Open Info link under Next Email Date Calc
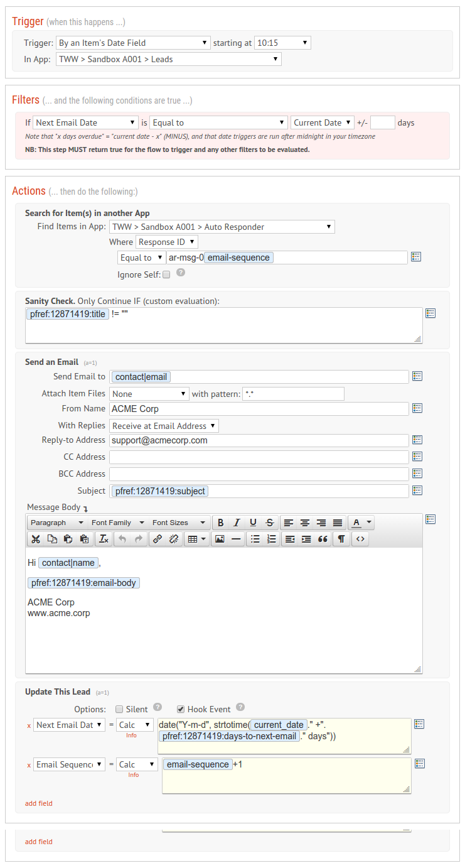465x868 pixels. tap(131, 735)
